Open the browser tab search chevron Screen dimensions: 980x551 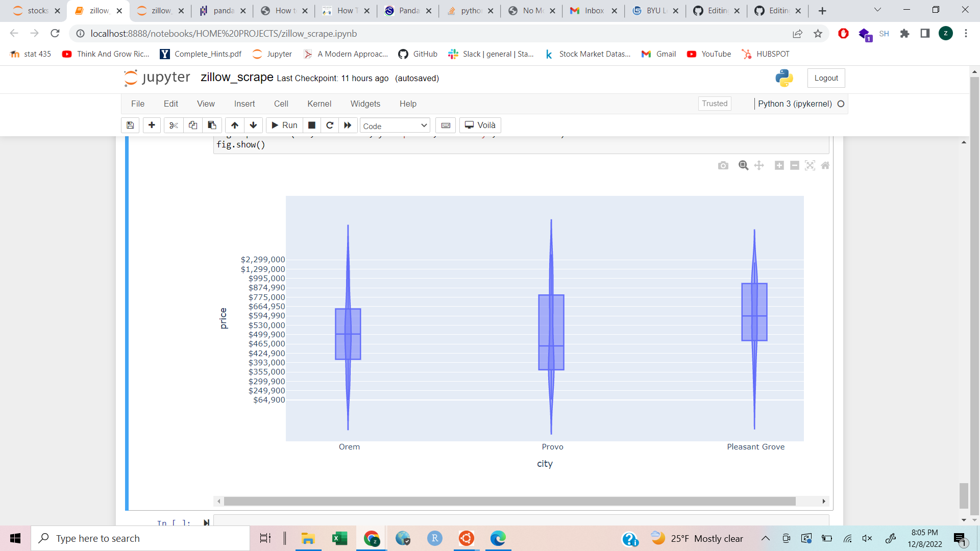[877, 10]
